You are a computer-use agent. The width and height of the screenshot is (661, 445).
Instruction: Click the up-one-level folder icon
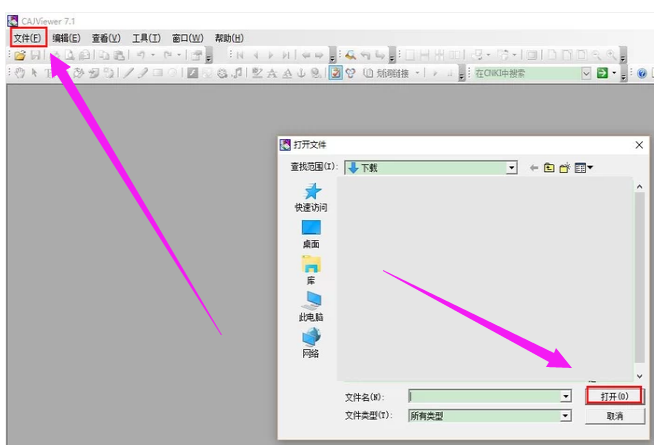[549, 168]
